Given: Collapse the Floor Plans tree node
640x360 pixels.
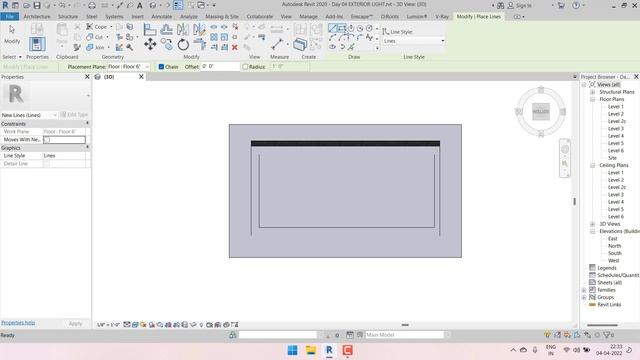Looking at the screenshot, I should coord(592,99).
